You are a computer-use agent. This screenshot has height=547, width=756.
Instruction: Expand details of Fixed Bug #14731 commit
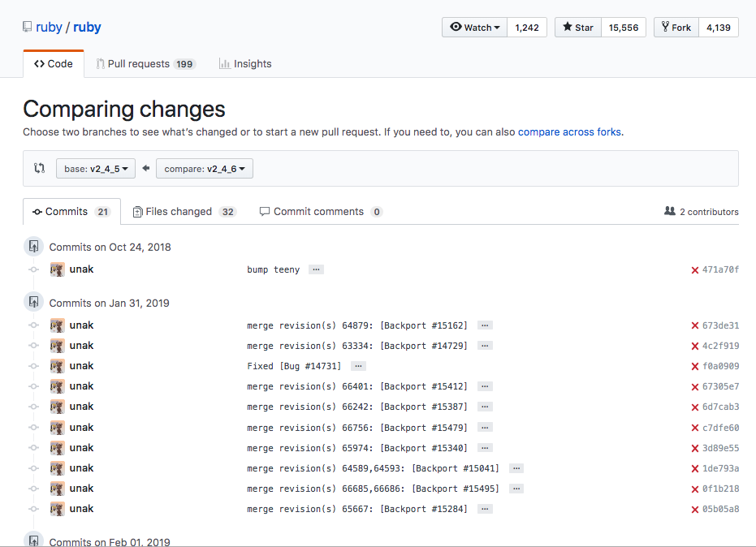[x=358, y=366]
